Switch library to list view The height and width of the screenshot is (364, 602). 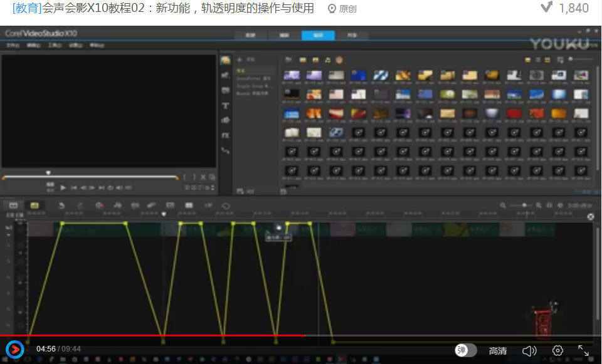(x=538, y=60)
